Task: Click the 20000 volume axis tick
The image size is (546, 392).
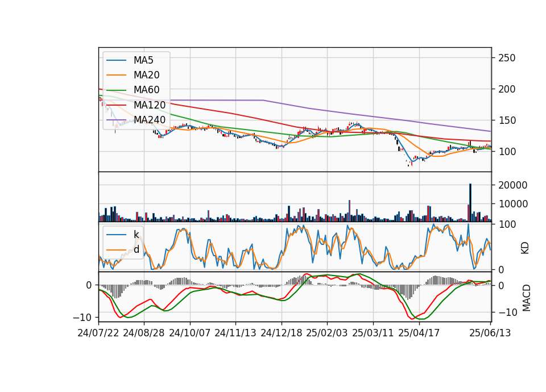Action: (x=512, y=185)
